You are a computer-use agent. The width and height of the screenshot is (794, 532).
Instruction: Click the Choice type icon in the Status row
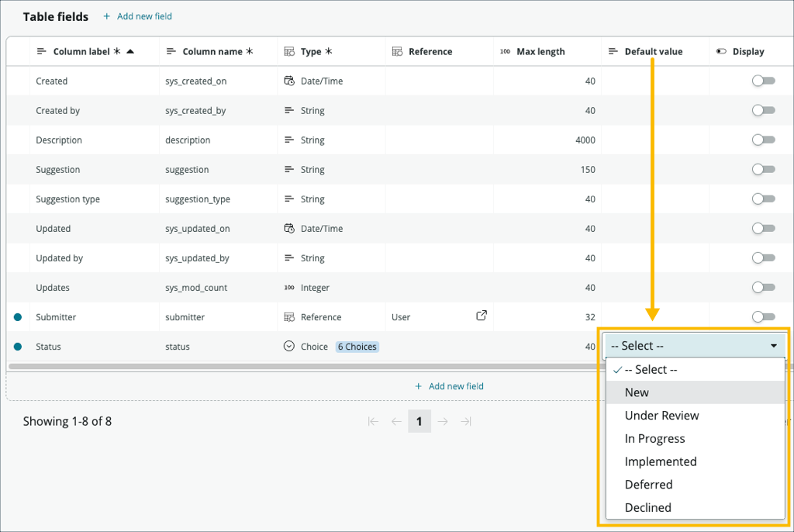(289, 346)
